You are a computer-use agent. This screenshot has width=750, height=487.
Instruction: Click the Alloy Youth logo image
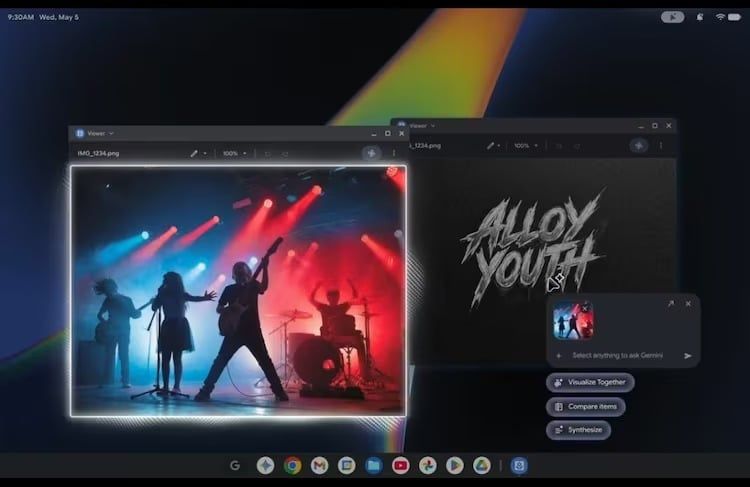tap(531, 247)
